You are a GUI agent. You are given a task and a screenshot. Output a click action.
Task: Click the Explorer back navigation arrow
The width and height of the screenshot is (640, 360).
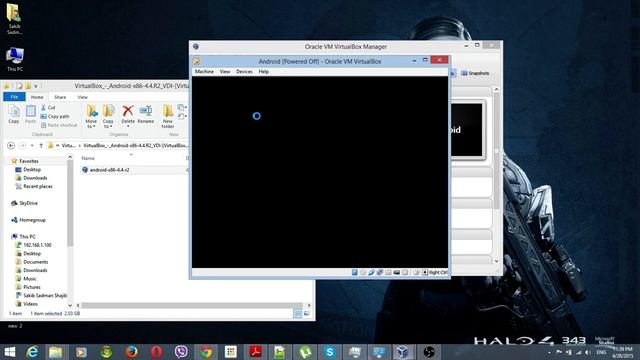tap(11, 146)
